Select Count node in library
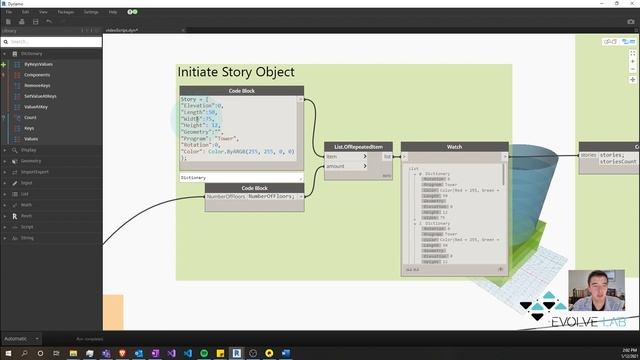This screenshot has height=360, width=640. [x=30, y=118]
